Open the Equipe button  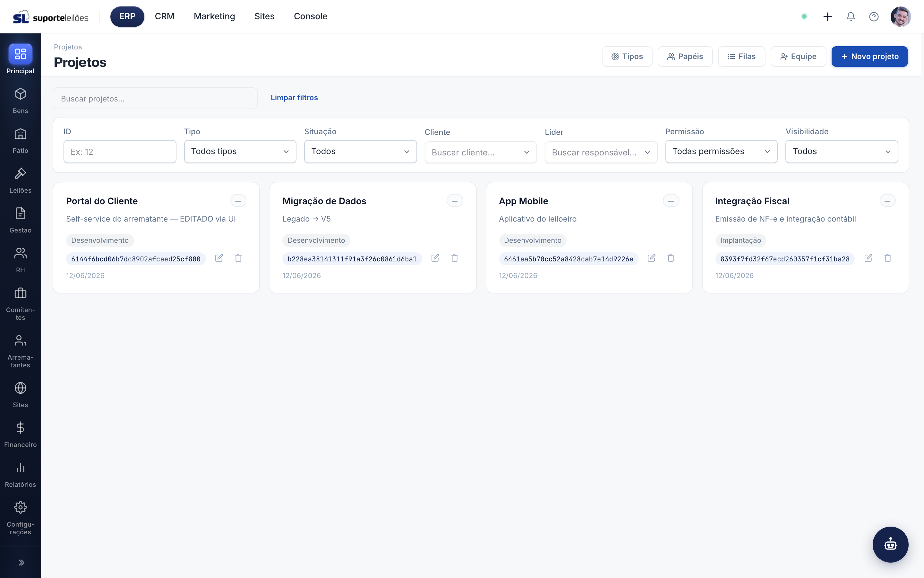tap(798, 57)
